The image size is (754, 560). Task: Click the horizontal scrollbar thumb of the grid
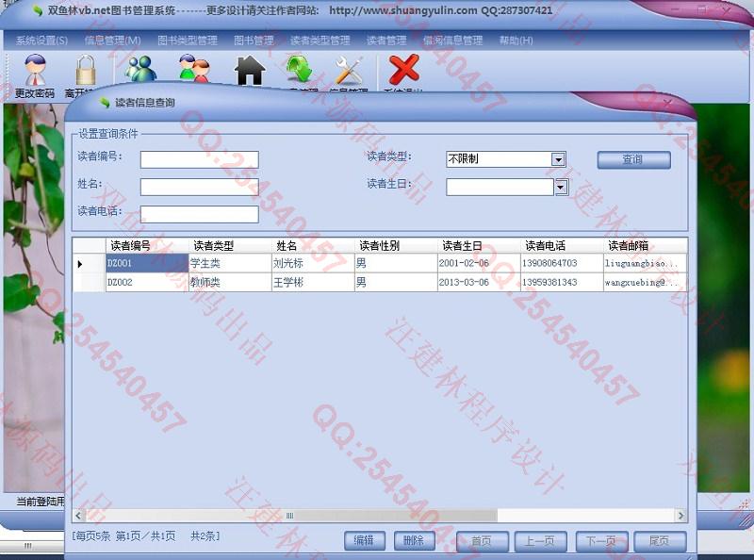pos(290,516)
